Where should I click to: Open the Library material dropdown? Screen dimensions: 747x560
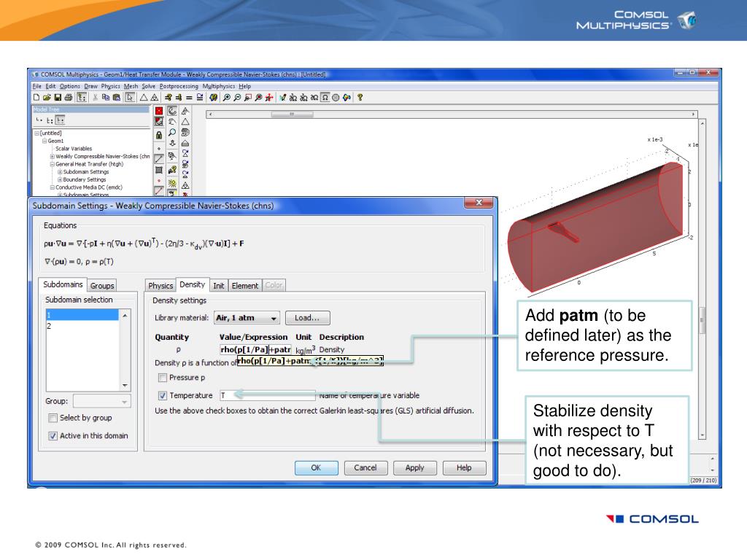tap(247, 318)
